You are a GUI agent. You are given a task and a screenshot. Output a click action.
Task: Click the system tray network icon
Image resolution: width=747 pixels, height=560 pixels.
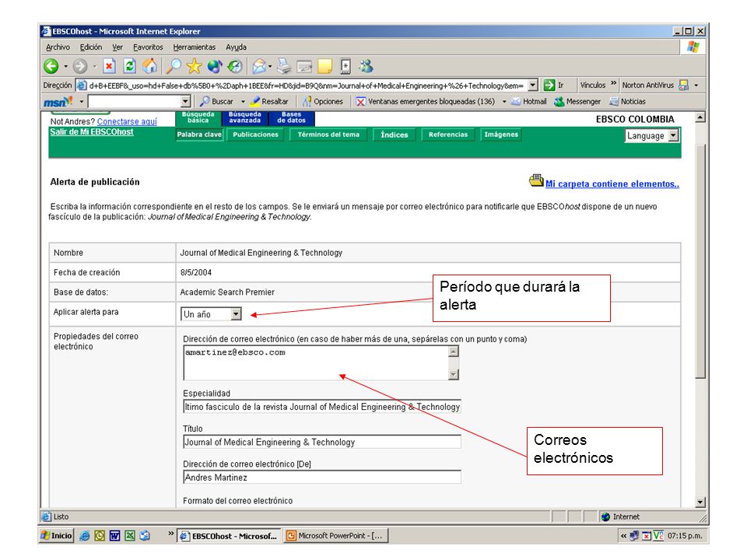click(634, 536)
